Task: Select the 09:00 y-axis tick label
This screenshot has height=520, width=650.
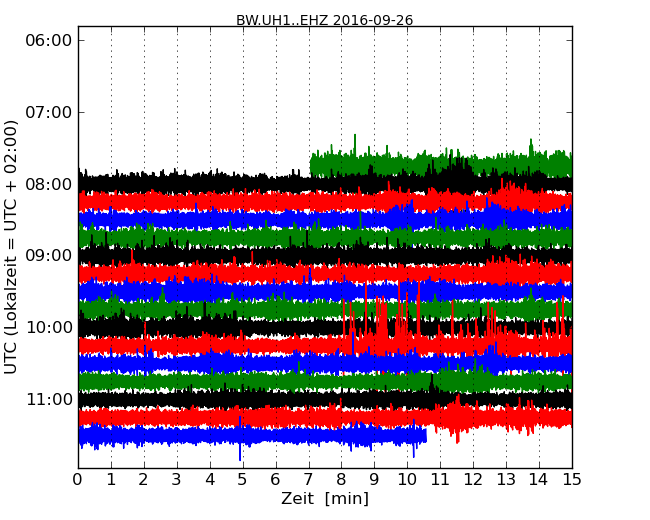Action: tap(48, 256)
